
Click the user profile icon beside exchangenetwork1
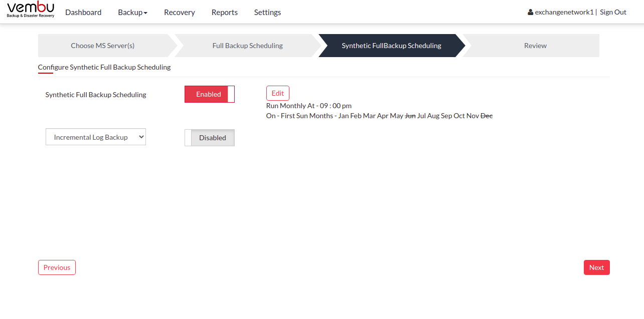click(530, 12)
